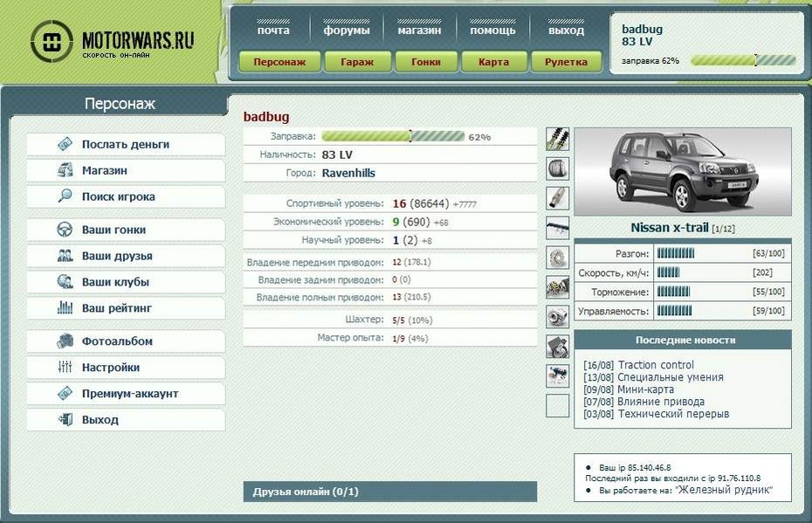Open the Мини-карта news item
Screen dimensions: 812x523
tap(646, 389)
